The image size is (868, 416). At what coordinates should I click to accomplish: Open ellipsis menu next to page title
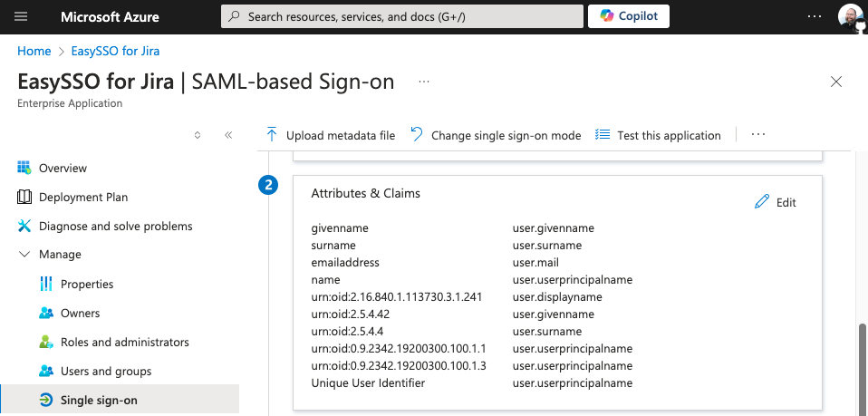[424, 82]
